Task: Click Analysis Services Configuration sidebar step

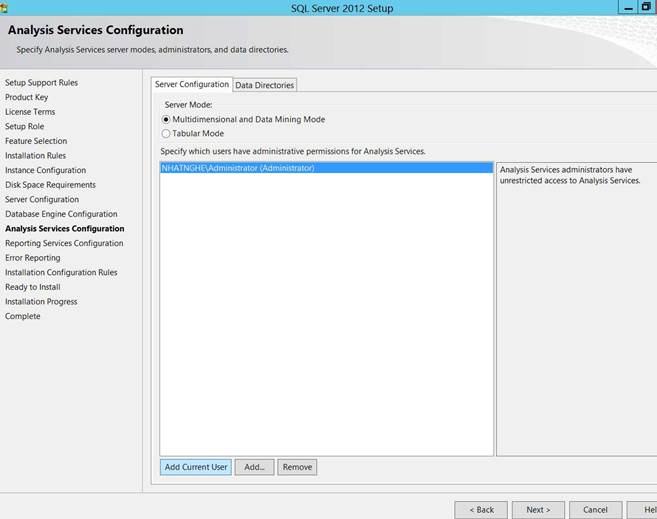Action: (x=65, y=229)
